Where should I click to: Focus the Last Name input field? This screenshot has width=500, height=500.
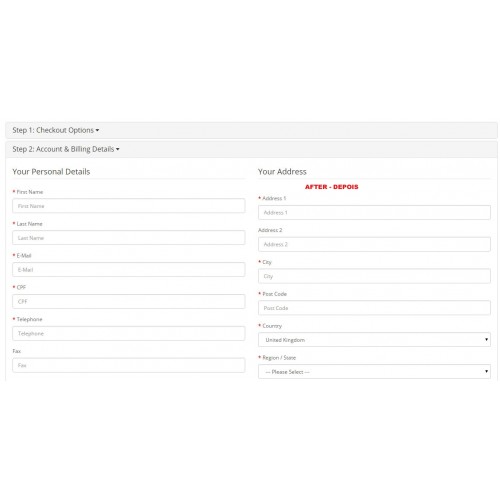pos(129,238)
